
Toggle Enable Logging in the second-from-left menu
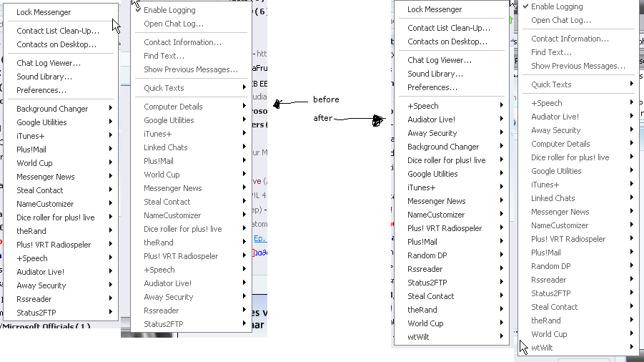pyautogui.click(x=169, y=10)
